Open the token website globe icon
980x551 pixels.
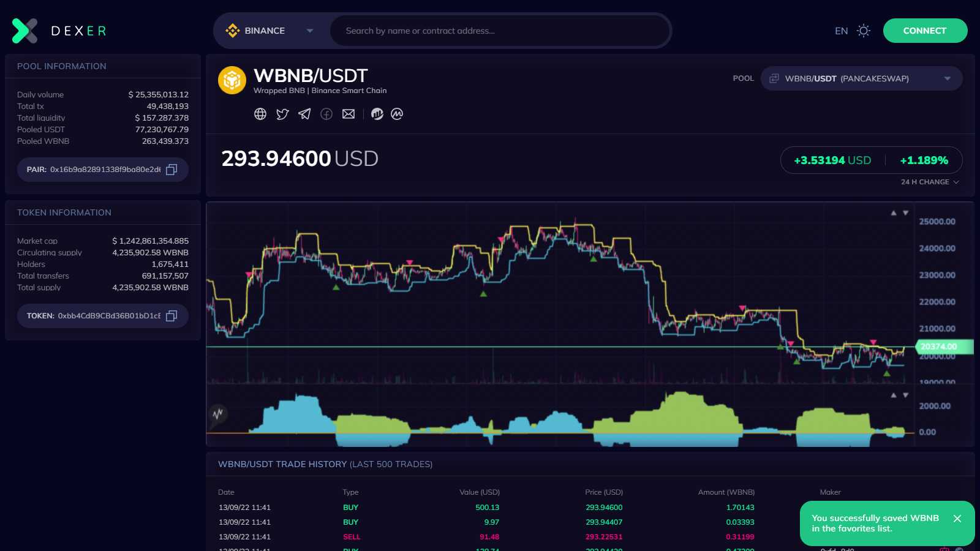tap(260, 114)
